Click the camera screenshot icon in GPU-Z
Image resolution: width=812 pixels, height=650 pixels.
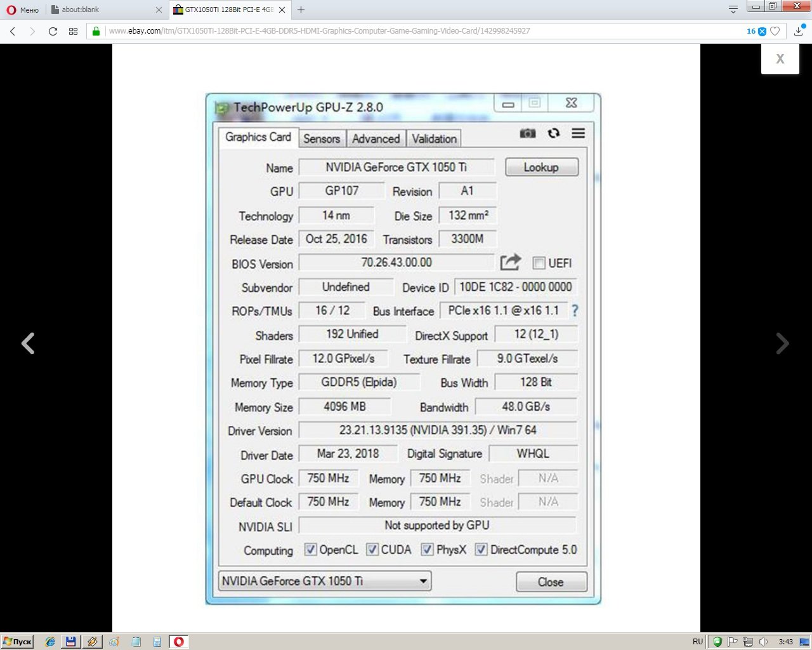(528, 133)
